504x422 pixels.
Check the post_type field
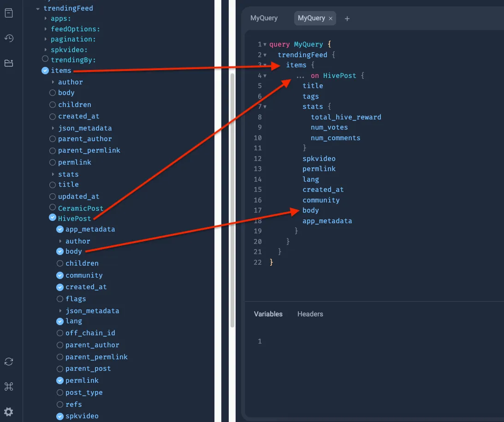click(x=60, y=392)
